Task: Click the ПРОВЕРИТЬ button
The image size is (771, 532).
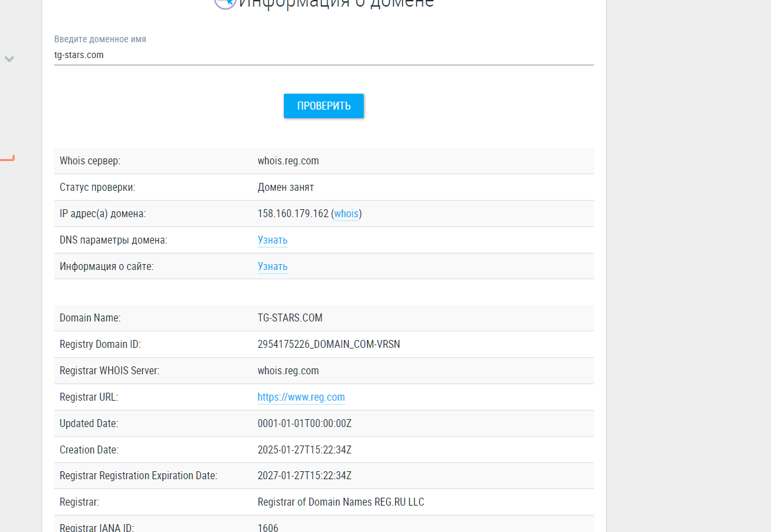Action: tap(323, 106)
